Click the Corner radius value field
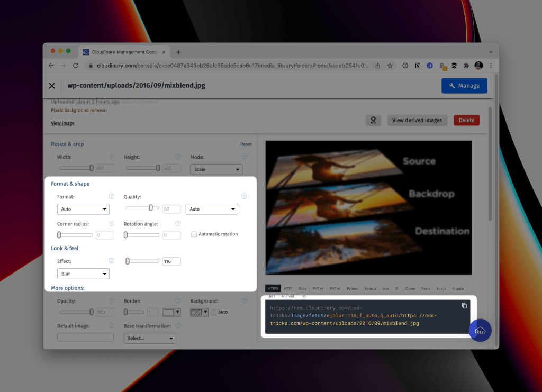This screenshot has height=392, width=542. coord(105,235)
